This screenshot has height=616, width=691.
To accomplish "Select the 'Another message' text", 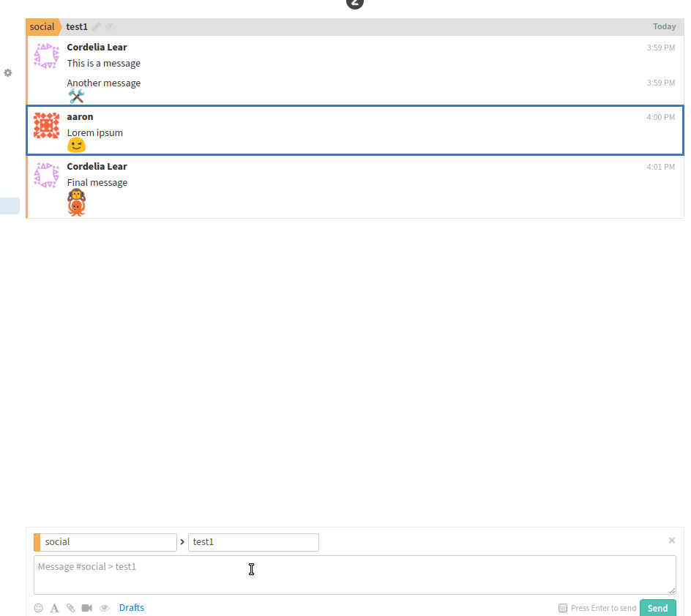I will pyautogui.click(x=103, y=83).
